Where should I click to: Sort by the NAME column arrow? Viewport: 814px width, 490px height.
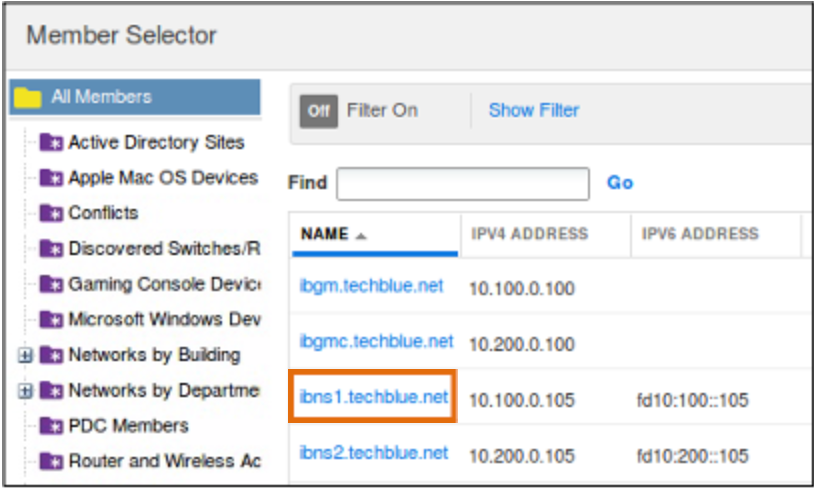361,236
